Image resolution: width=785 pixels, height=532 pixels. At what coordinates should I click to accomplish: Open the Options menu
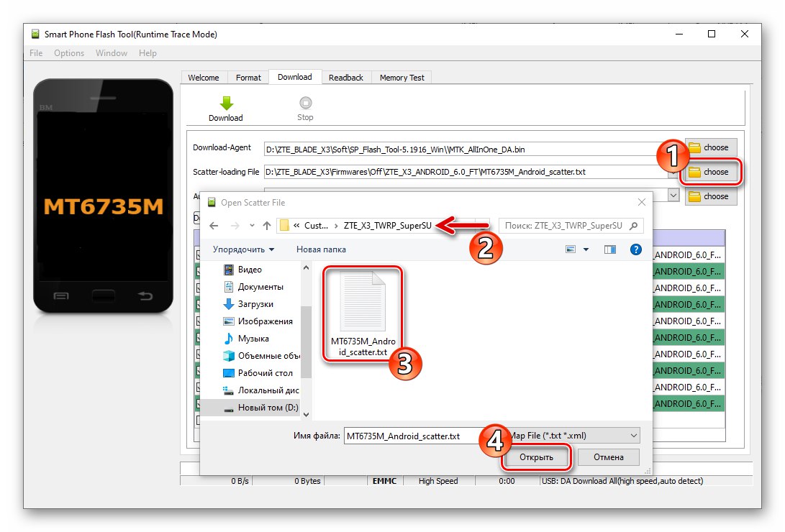pyautogui.click(x=69, y=53)
